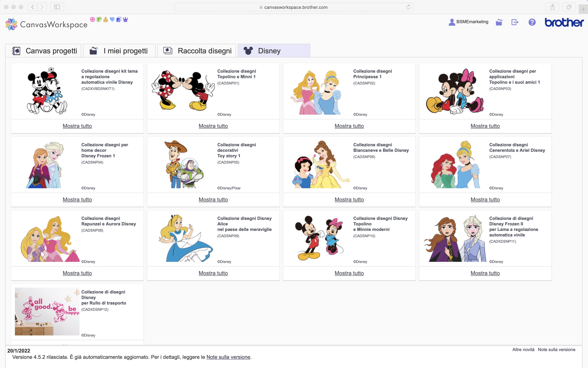This screenshot has width=588, height=368.
Task: Reload the page with refresh icon
Action: click(408, 7)
